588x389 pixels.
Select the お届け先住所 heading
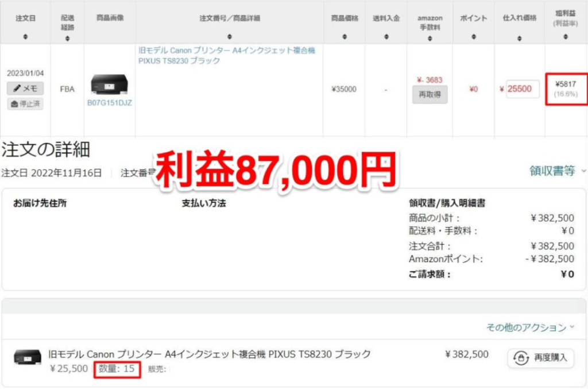[x=40, y=203]
